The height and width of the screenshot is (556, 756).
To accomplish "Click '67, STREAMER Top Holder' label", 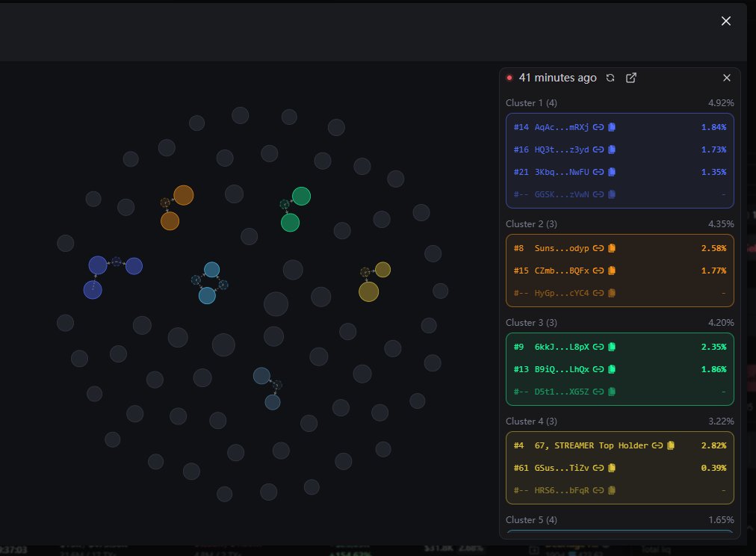I will [x=591, y=445].
